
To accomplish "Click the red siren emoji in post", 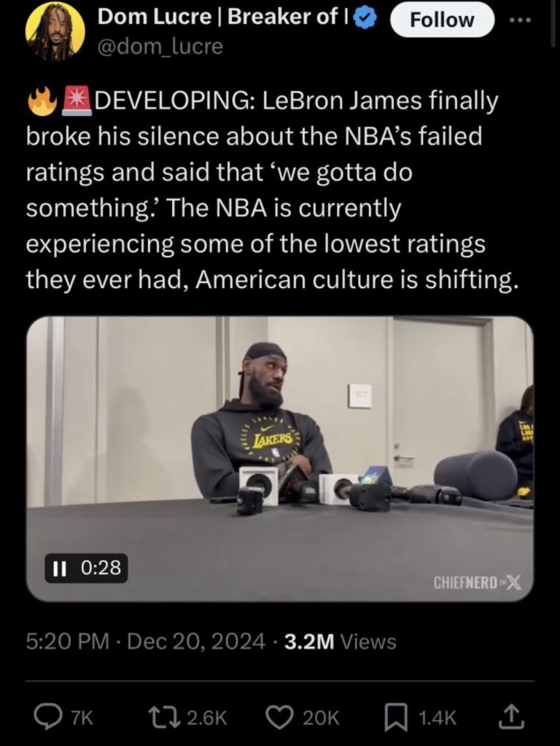I will [x=77, y=102].
